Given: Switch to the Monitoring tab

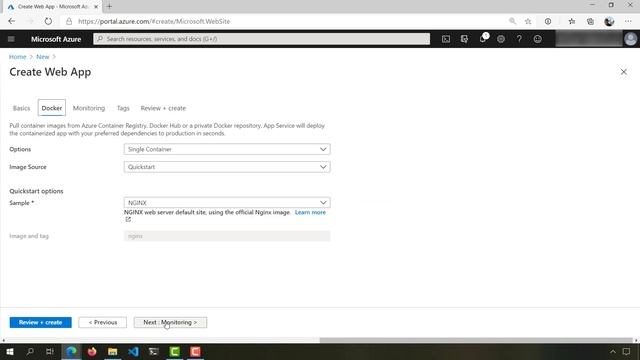Looking at the screenshot, I should [89, 108].
